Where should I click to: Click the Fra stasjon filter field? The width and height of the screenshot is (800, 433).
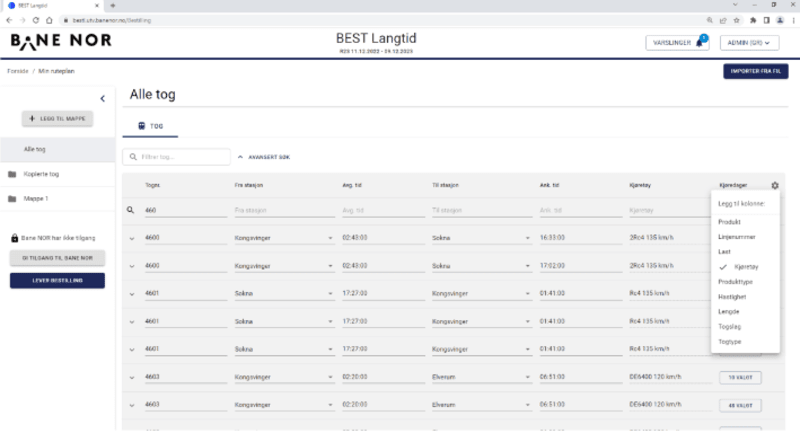pyautogui.click(x=285, y=210)
